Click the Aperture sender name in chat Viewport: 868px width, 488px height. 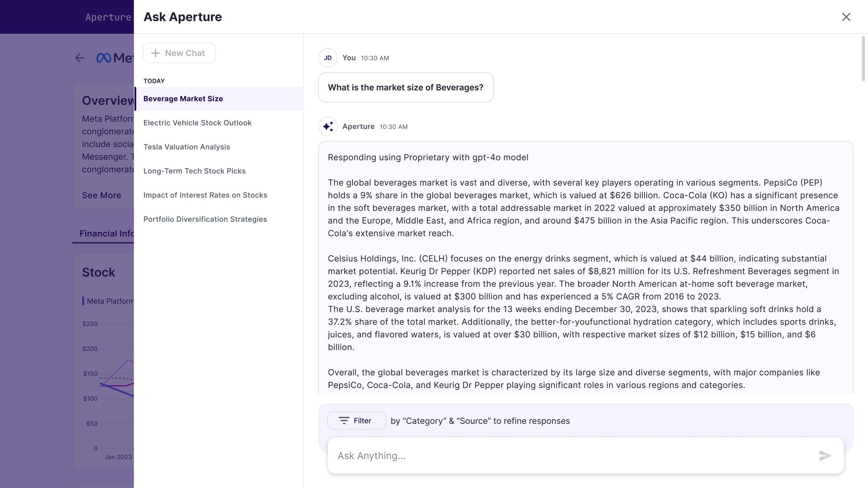pos(358,127)
